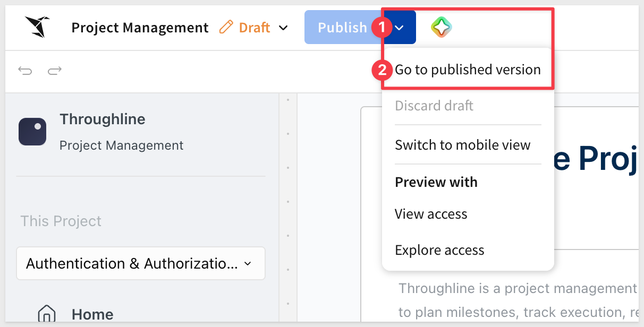Viewport: 644px width, 327px height.
Task: Click the Publish button
Action: [x=343, y=27]
